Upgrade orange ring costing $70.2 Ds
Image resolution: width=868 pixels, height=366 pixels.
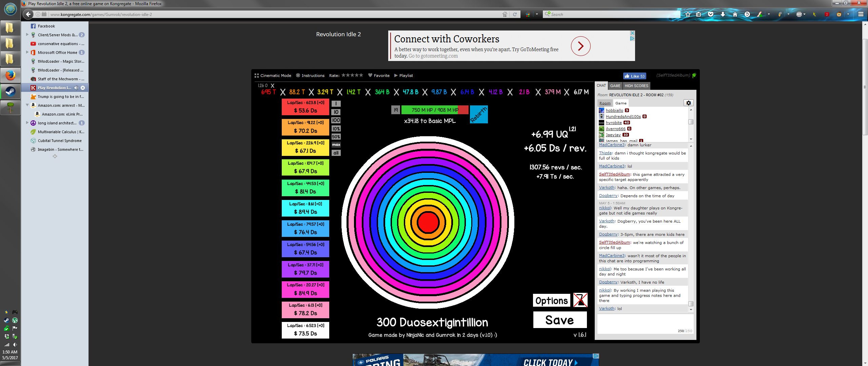pyautogui.click(x=305, y=127)
